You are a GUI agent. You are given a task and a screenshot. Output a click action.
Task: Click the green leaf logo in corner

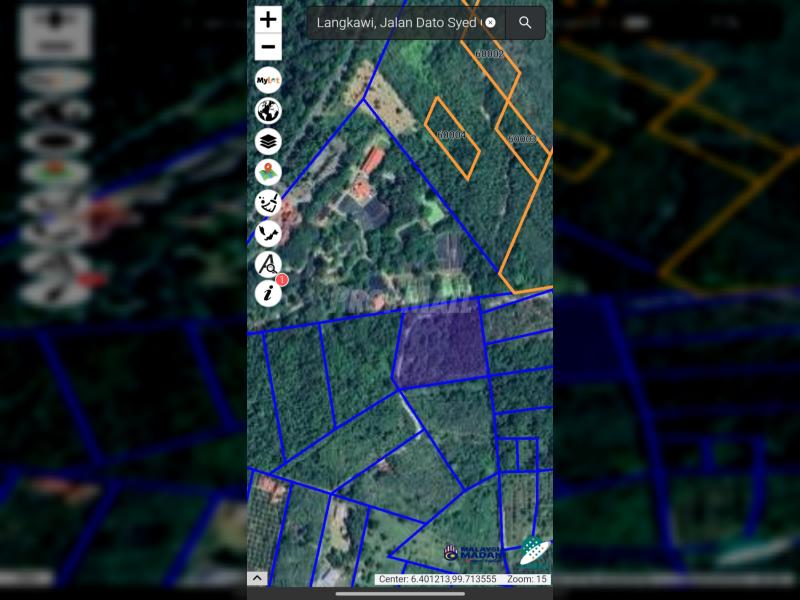coord(533,551)
